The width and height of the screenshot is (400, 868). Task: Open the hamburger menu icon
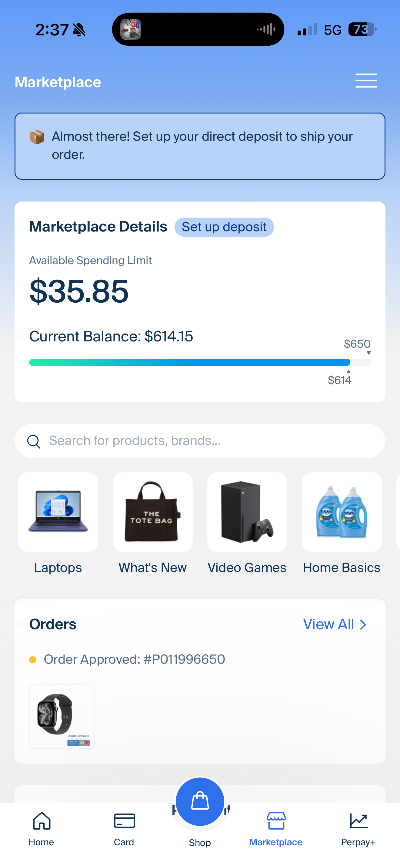(366, 81)
